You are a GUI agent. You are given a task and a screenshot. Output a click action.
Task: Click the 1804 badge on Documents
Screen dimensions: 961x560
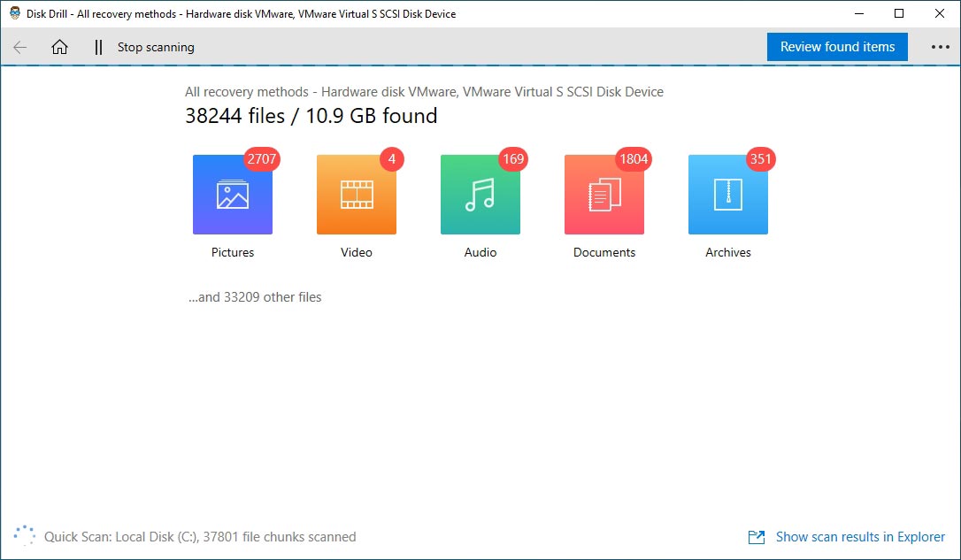point(633,159)
